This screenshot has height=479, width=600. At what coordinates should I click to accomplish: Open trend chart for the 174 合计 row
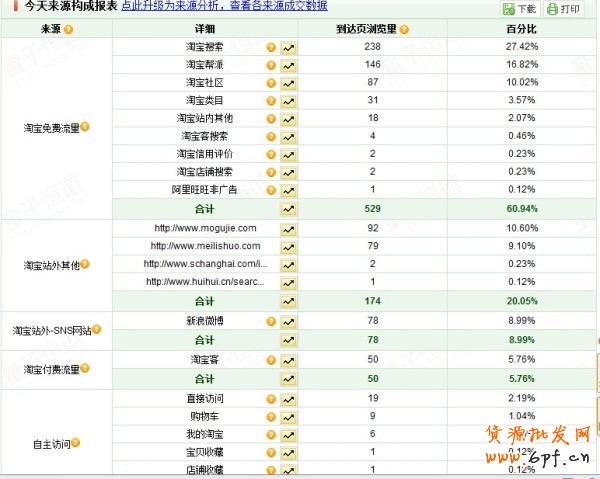coord(289,301)
